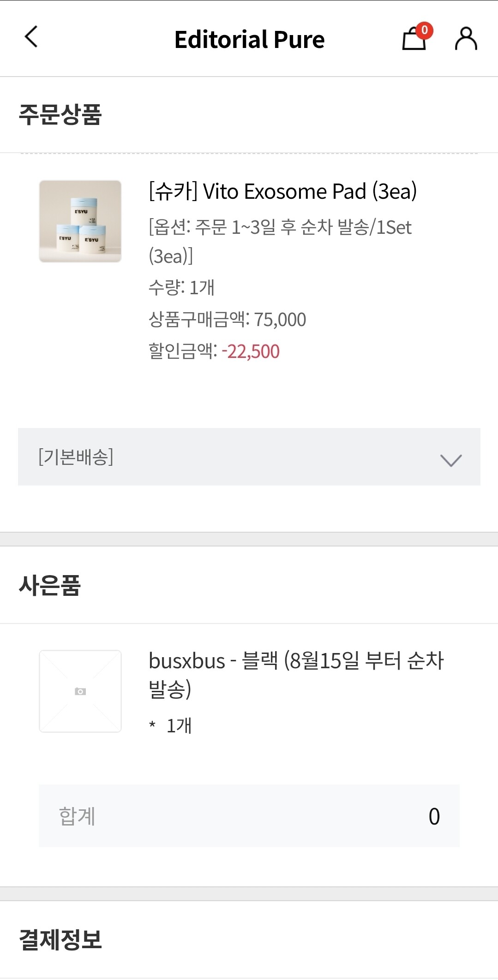Tap the back arrow icon
Screen dimensions: 498x980
[31, 37]
